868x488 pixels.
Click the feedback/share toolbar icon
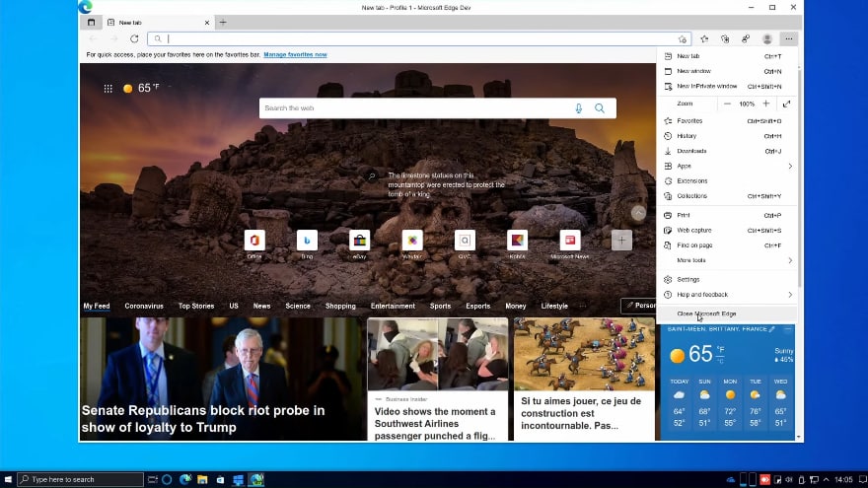(x=747, y=38)
